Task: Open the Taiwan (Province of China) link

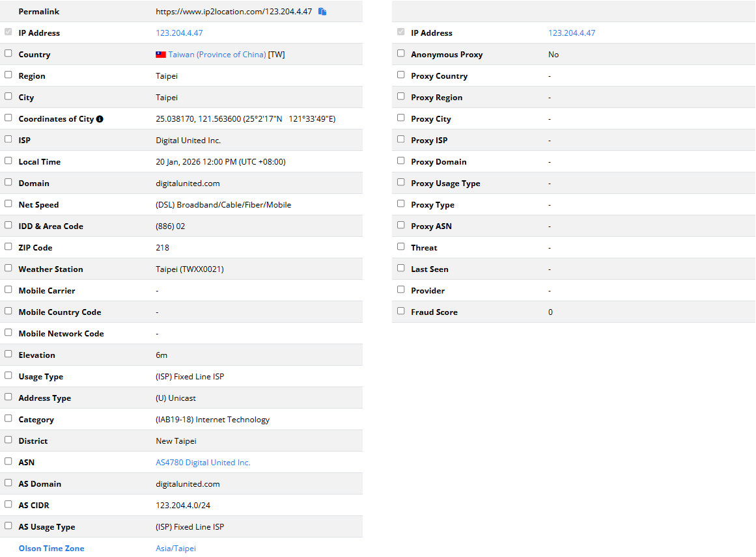Action: click(217, 55)
